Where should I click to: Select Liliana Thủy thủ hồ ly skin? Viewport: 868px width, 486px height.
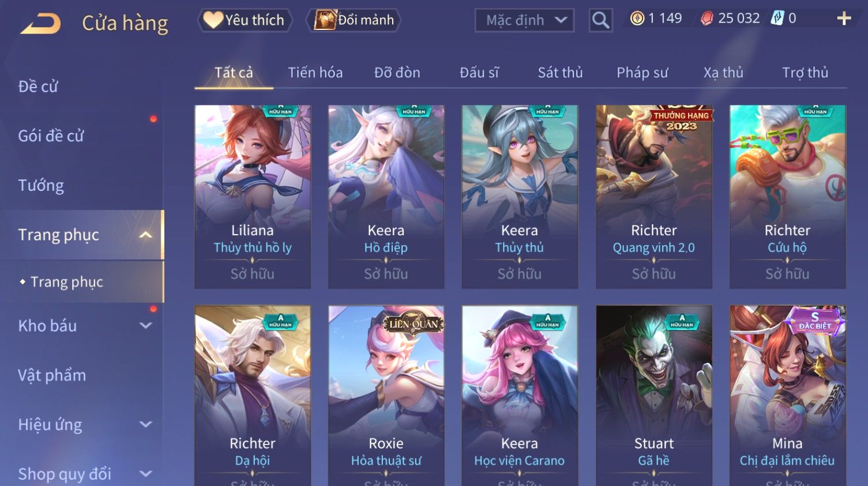(x=253, y=197)
